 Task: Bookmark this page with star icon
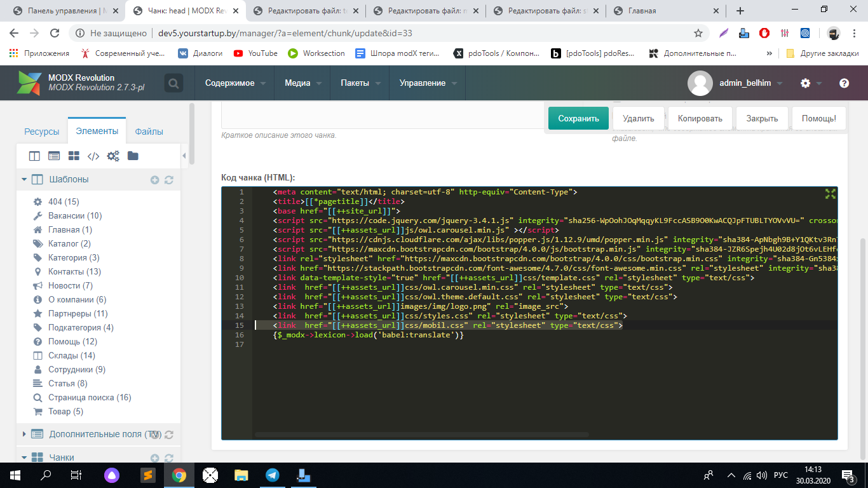click(698, 33)
